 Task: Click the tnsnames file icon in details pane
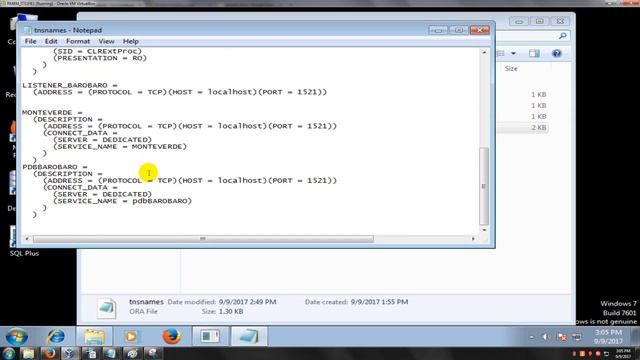pos(107,307)
